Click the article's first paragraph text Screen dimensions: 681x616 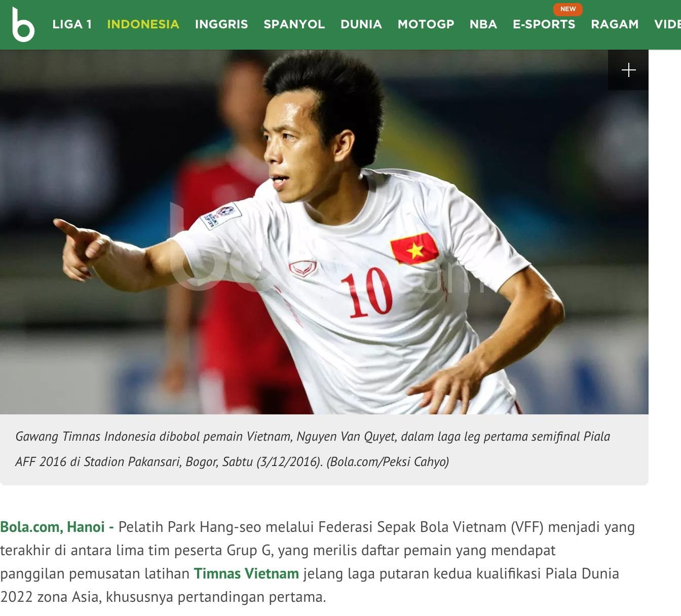point(317,562)
